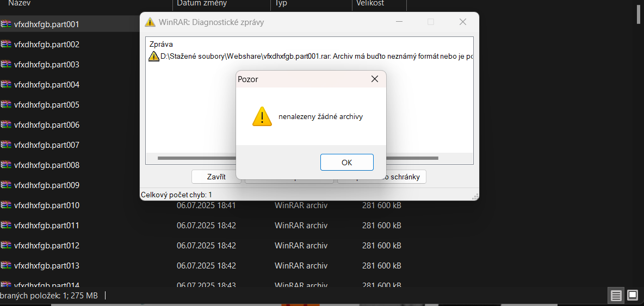Sort files by the Název column
This screenshot has width=644, height=306.
pos(86,4)
